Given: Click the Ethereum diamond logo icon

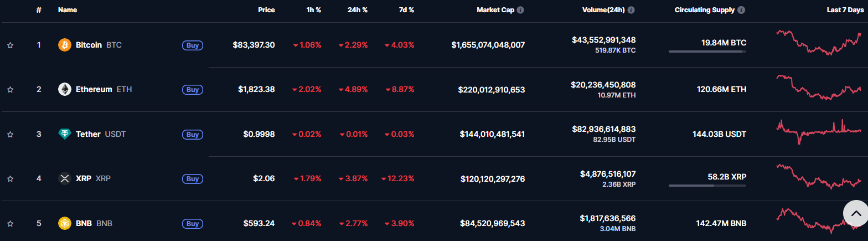Looking at the screenshot, I should pos(65,89).
